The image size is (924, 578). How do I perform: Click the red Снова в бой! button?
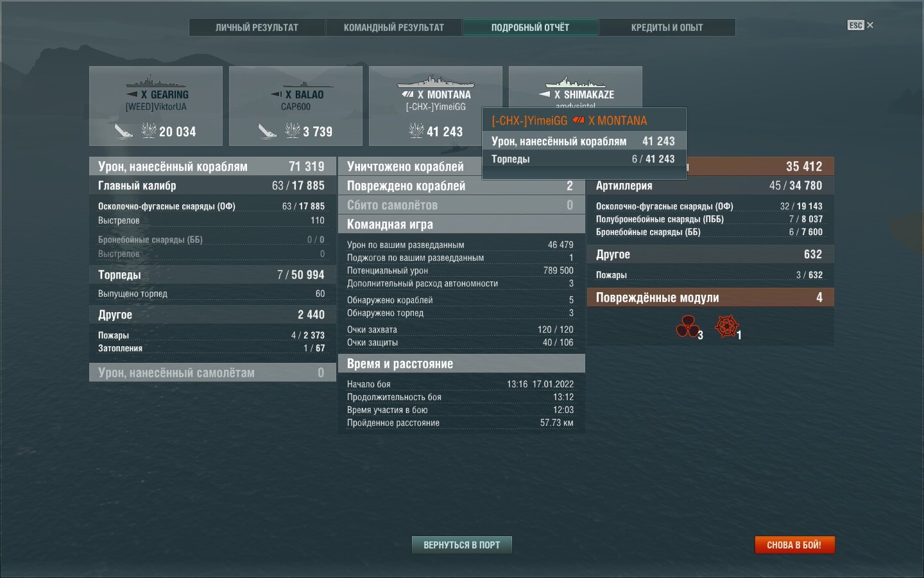(794, 545)
